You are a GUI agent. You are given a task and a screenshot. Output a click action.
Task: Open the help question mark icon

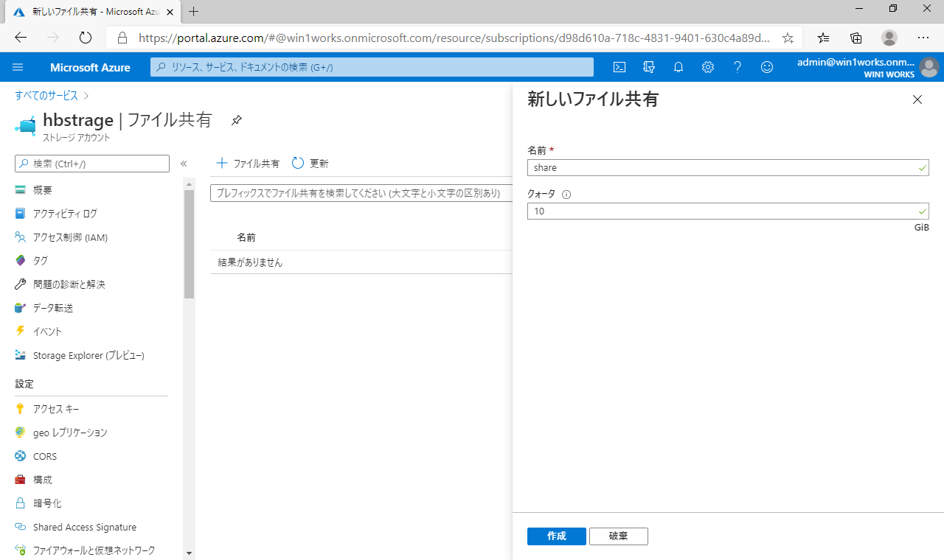coord(737,67)
